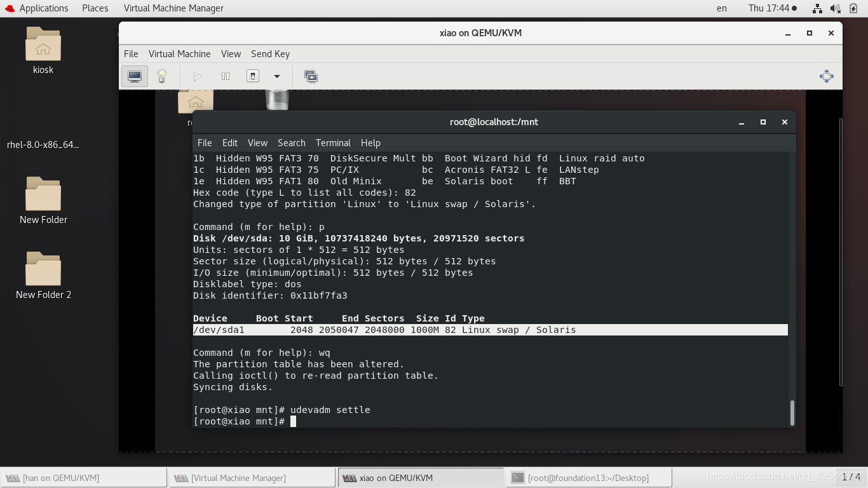Open shutdown options dropdown arrow
868x488 pixels.
[277, 76]
